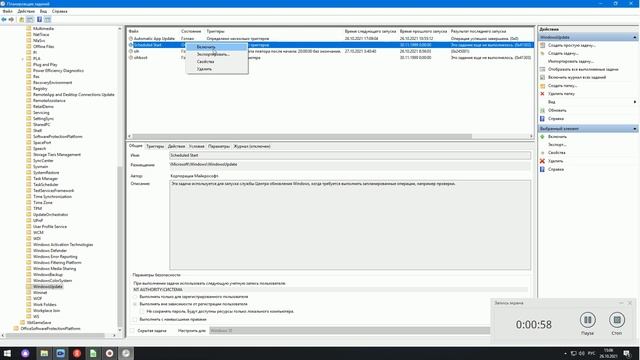Click 'Создать папку' folder icon

542,86
